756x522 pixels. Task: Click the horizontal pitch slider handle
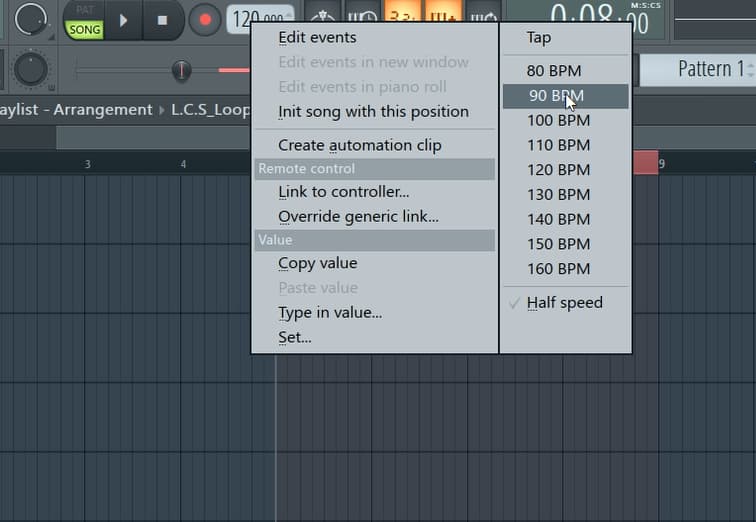point(181,70)
